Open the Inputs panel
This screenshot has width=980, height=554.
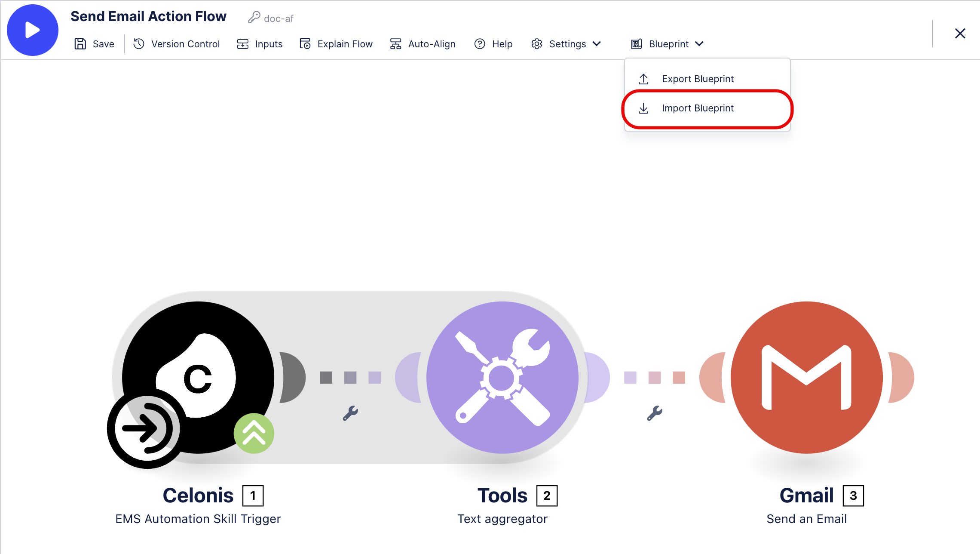coord(260,44)
